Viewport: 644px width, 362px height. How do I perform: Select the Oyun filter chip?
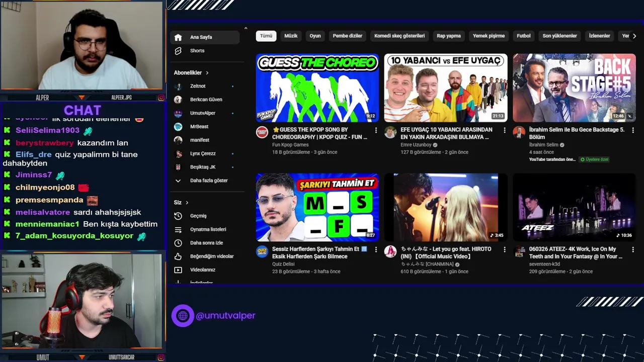point(315,36)
